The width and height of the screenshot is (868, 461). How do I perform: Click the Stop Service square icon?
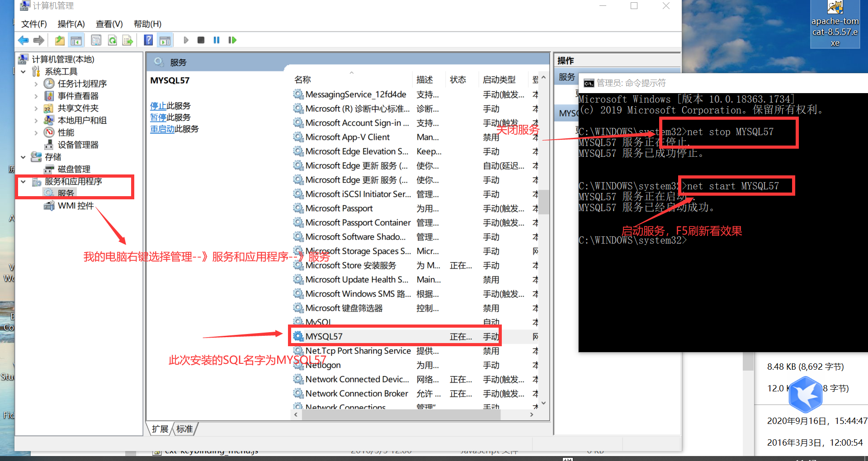(201, 40)
